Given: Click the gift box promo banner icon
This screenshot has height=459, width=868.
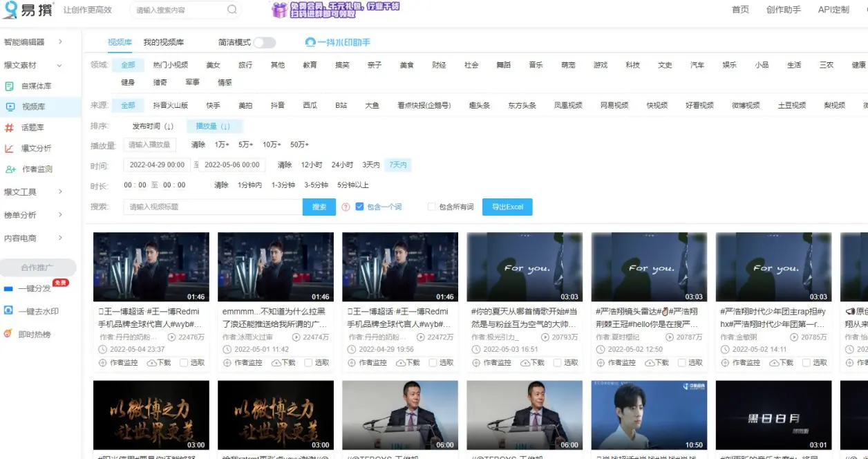Looking at the screenshot, I should (x=279, y=10).
